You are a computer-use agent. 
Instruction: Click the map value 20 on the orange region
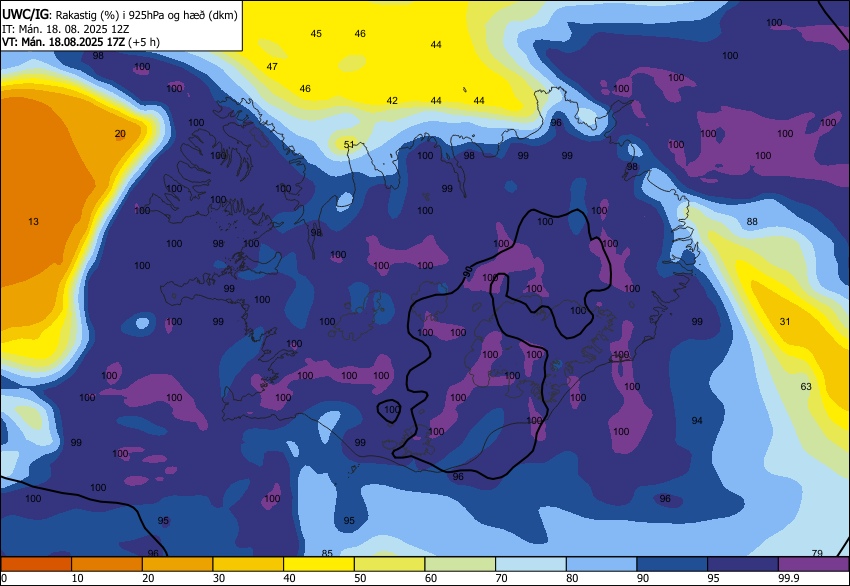coord(120,133)
